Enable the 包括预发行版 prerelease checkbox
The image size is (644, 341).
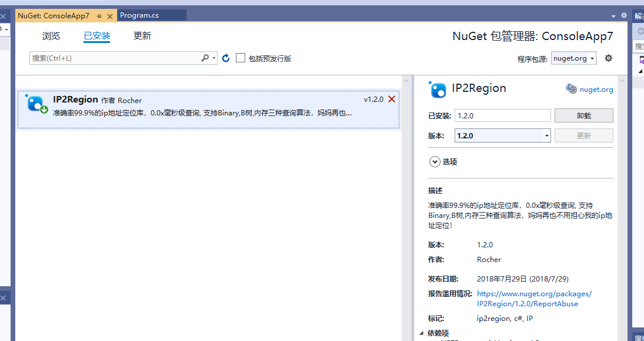241,58
